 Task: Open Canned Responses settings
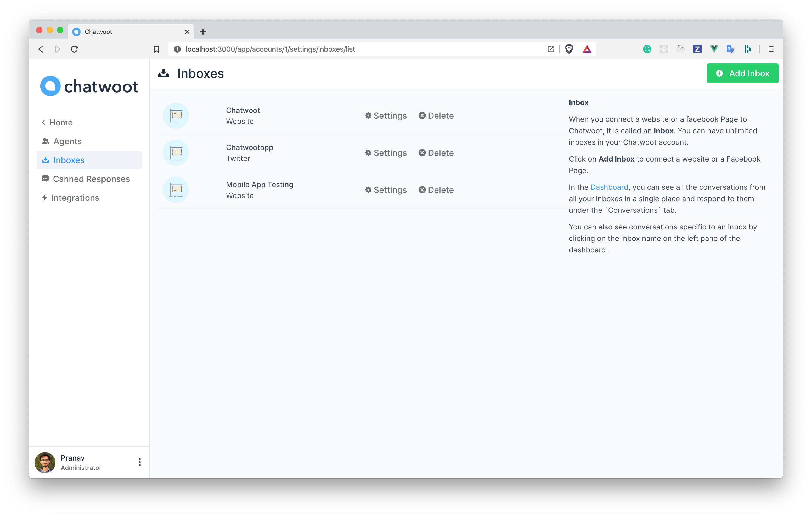[86, 179]
